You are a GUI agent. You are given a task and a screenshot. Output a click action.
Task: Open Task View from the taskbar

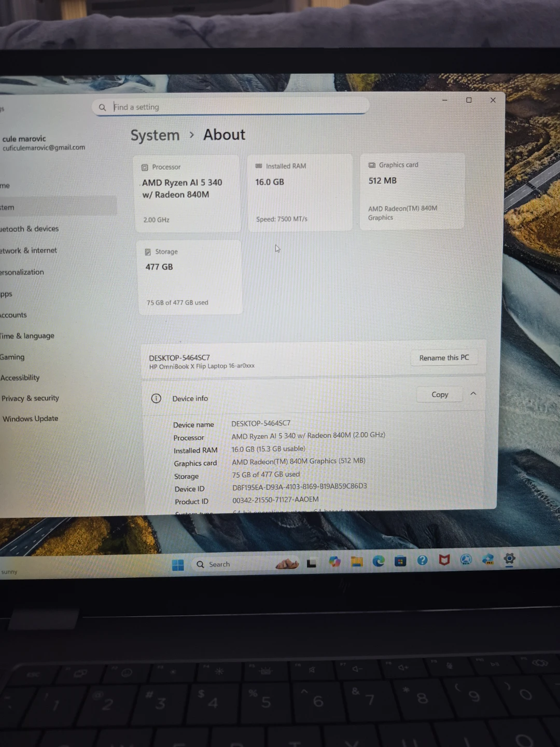click(x=312, y=563)
